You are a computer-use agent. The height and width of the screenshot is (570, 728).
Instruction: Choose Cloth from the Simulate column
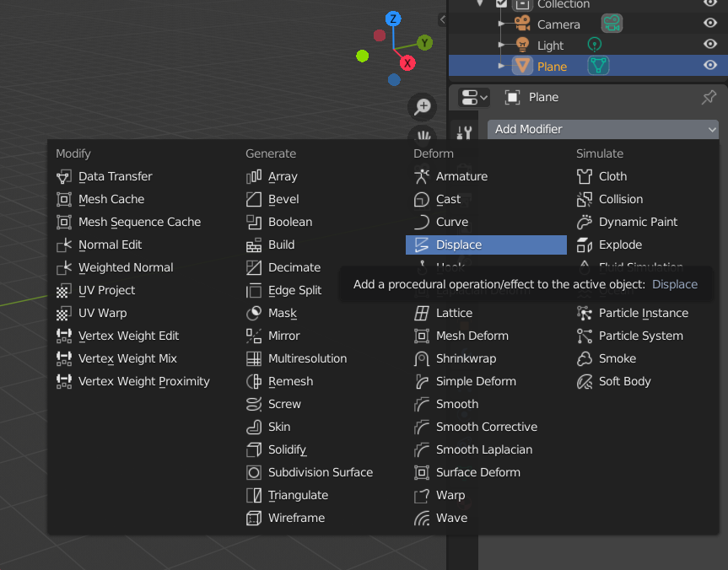pos(611,176)
